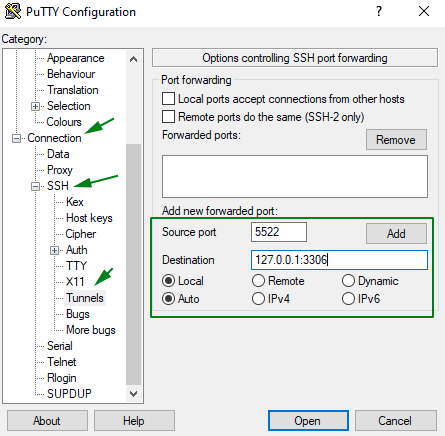Screen dimensions: 445x436
Task: Open the Colours category
Action: pos(64,122)
